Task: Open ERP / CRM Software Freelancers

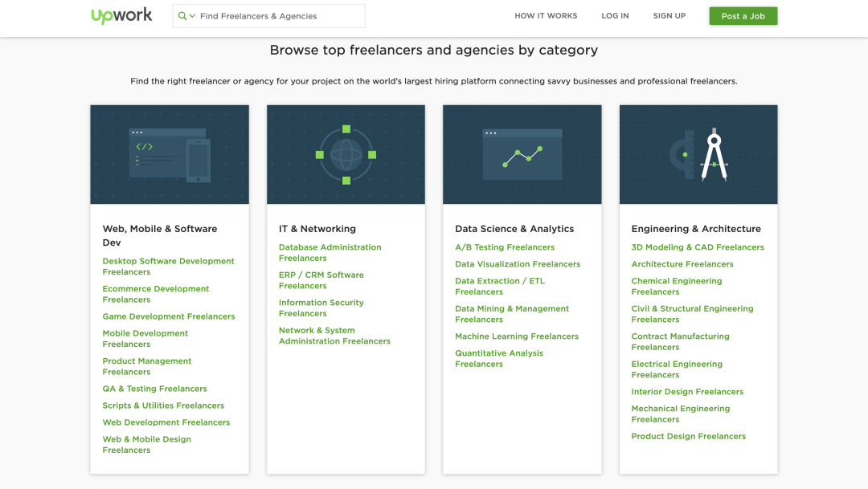Action: coord(321,280)
